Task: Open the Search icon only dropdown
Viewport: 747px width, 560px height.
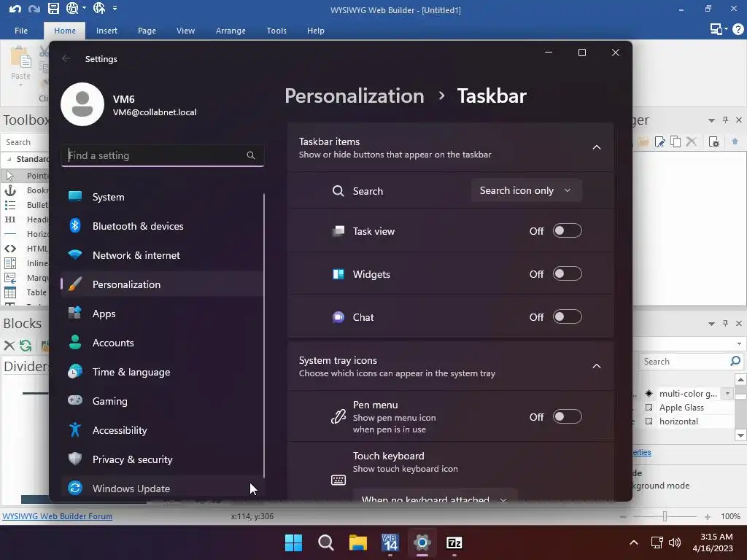Action: coord(527,190)
